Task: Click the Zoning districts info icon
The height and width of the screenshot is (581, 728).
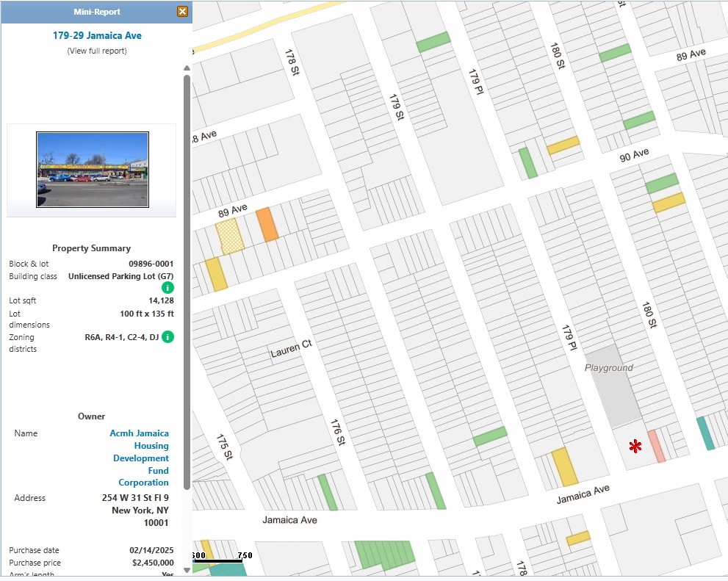Action: pos(167,337)
